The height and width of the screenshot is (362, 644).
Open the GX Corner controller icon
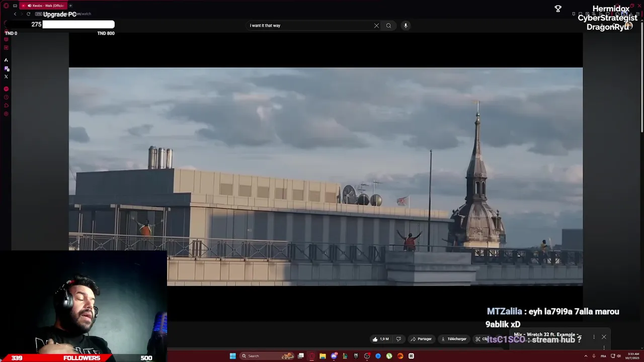click(x=15, y=6)
